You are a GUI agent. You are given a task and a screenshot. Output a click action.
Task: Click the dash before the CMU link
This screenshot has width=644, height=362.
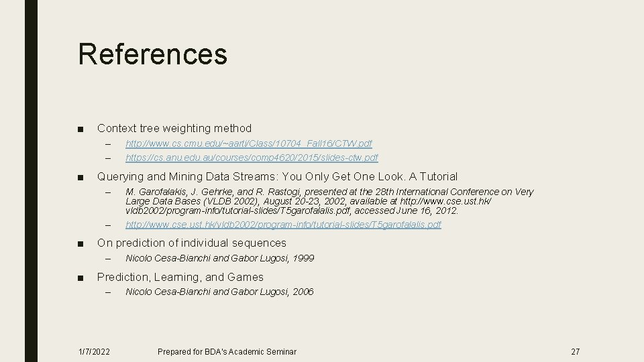[x=106, y=144]
